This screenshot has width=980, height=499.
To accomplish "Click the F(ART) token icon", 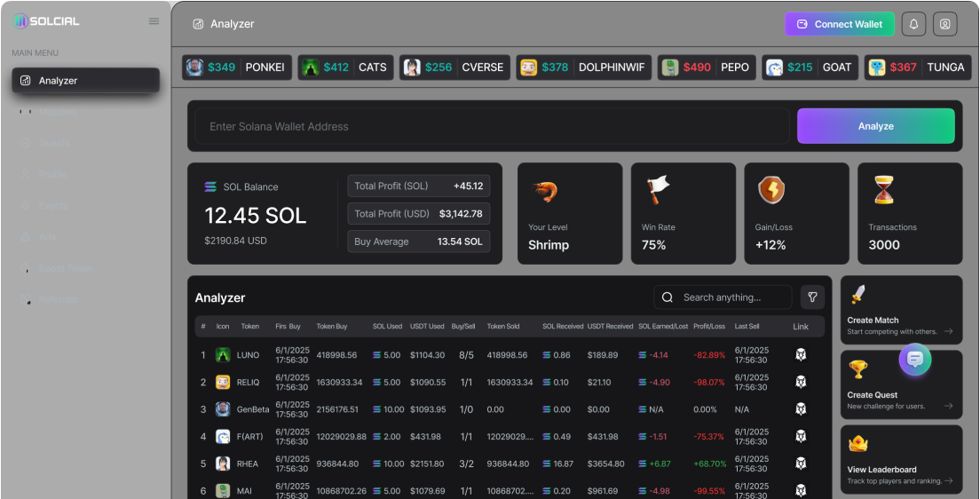I will [223, 437].
